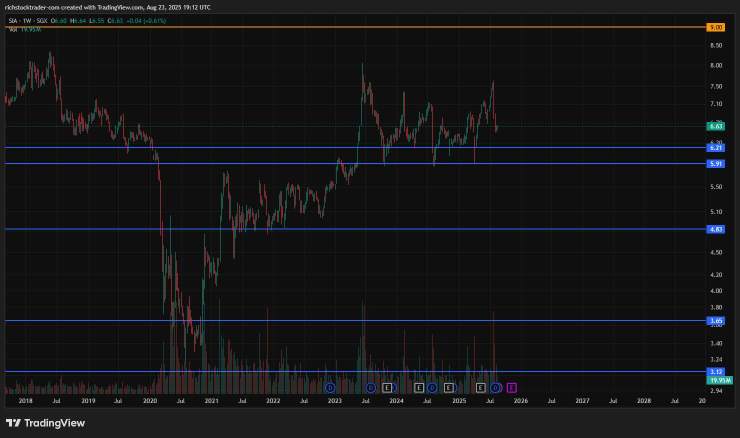Click the green 6.63 current price label
740x438 pixels.
point(715,126)
